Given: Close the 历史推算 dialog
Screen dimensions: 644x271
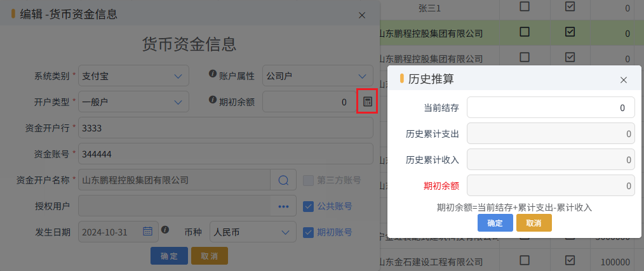Looking at the screenshot, I should [624, 80].
